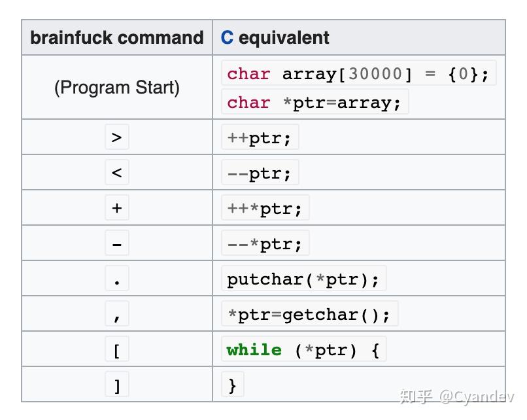The height and width of the screenshot is (420, 527).
Task: Click the "," command symbol
Action: [x=117, y=315]
